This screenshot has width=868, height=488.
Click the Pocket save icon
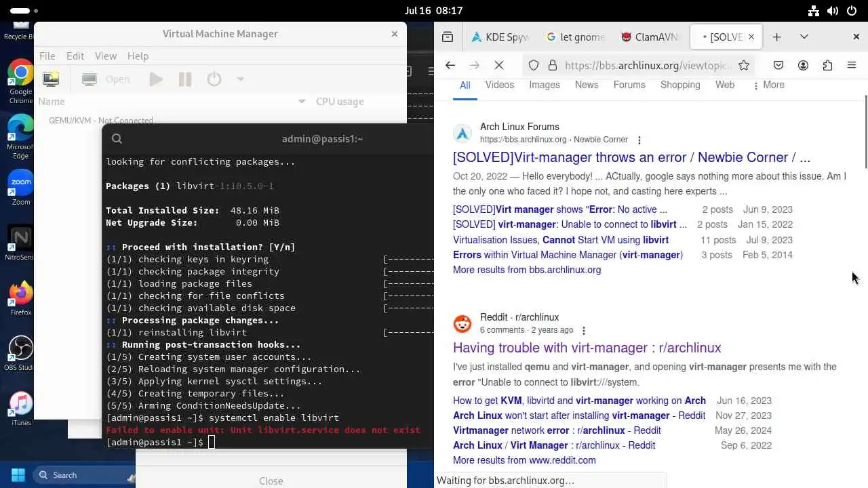[x=778, y=65]
